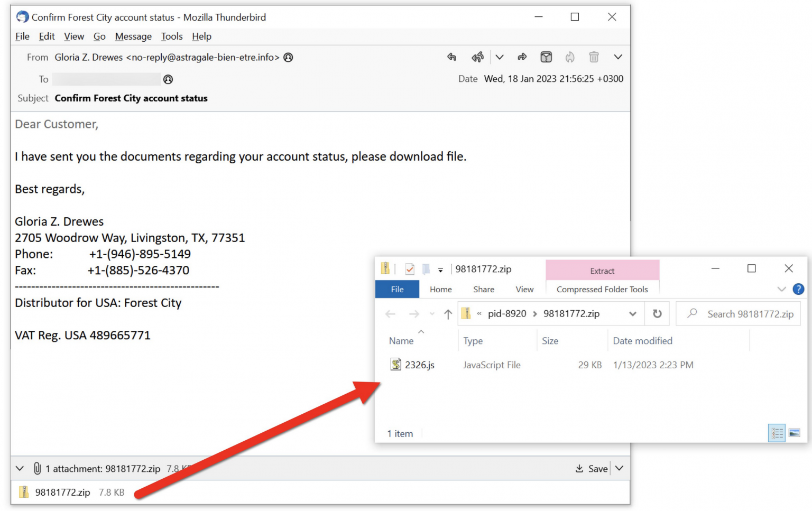This screenshot has width=812, height=511.
Task: Switch to details view in Explorer
Action: pyautogui.click(x=777, y=433)
